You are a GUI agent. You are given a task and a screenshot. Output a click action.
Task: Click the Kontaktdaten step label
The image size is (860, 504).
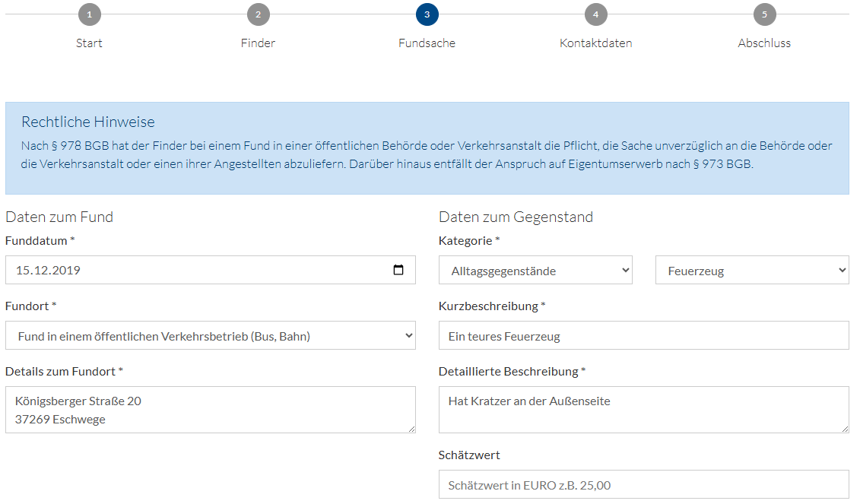595,43
